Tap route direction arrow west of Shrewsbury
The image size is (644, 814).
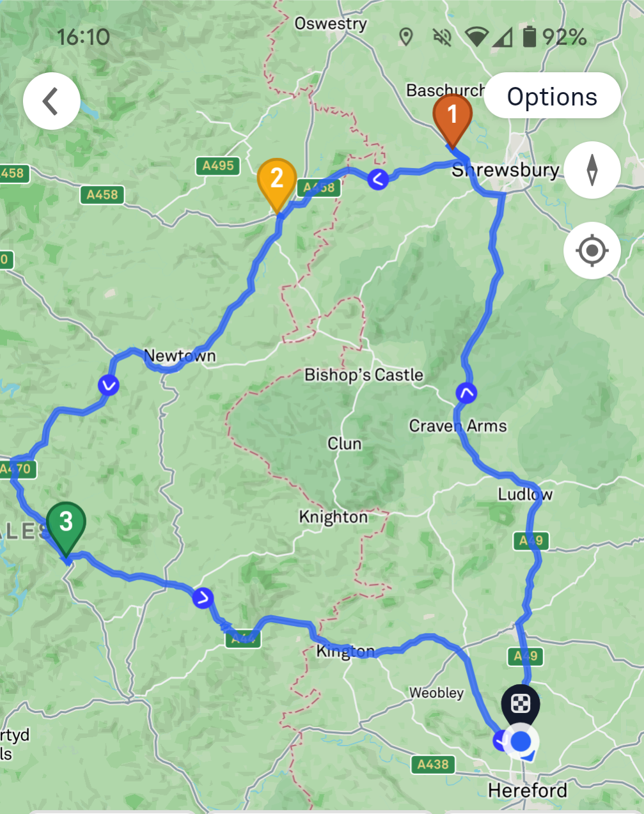pyautogui.click(x=378, y=180)
